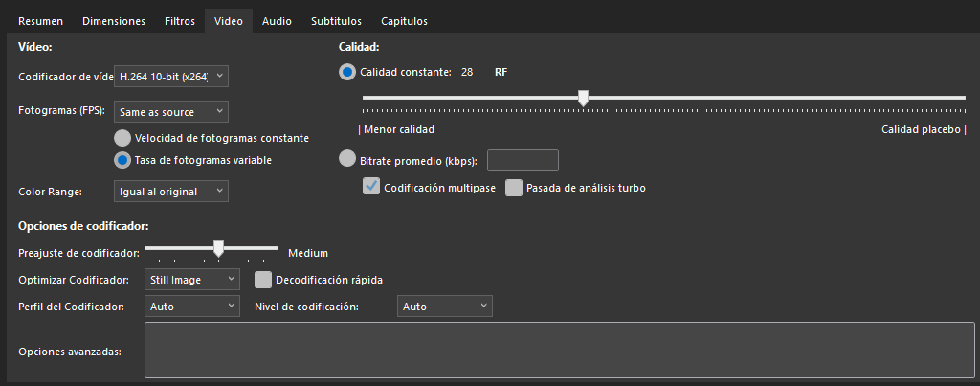Expand the Optimizar Codificador Still Image dropdown
This screenshot has width=980, height=386.
click(x=191, y=280)
